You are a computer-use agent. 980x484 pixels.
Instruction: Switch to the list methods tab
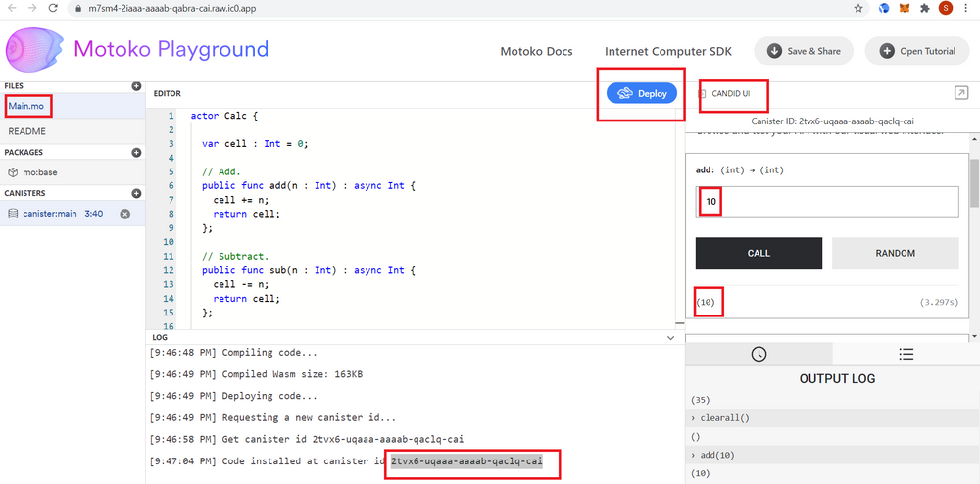coord(906,354)
